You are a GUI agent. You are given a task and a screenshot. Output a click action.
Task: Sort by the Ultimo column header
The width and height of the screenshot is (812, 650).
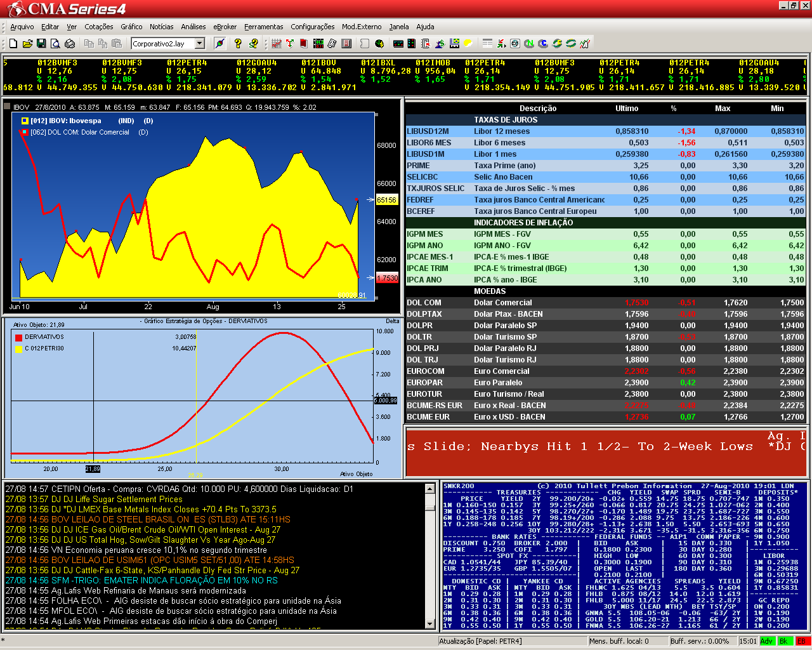[x=627, y=109]
